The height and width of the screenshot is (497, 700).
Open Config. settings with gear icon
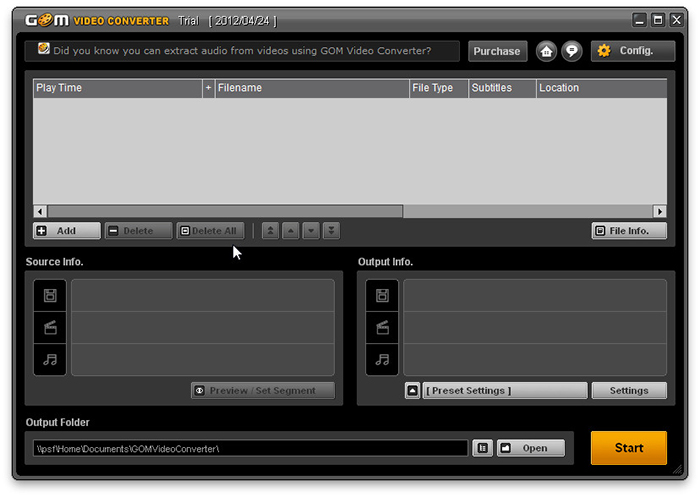point(633,51)
